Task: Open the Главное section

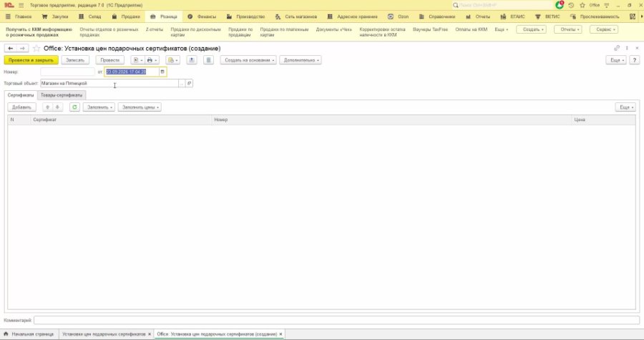Action: point(19,16)
